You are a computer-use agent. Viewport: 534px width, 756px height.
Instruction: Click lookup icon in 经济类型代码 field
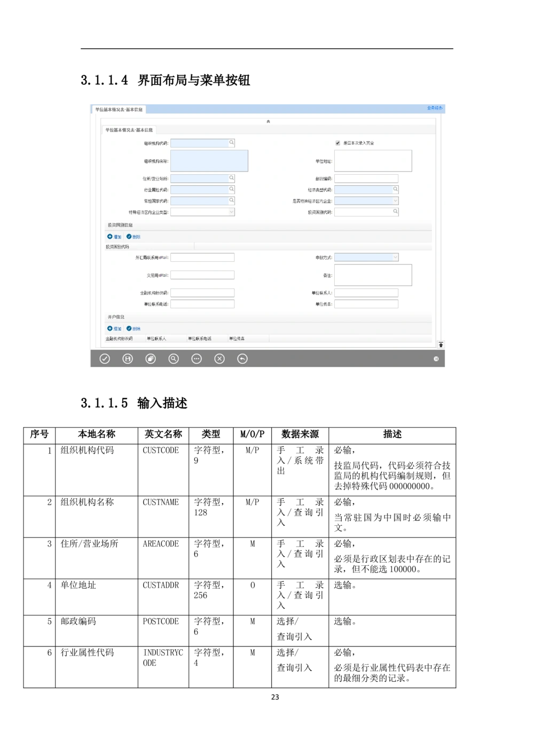click(x=395, y=189)
